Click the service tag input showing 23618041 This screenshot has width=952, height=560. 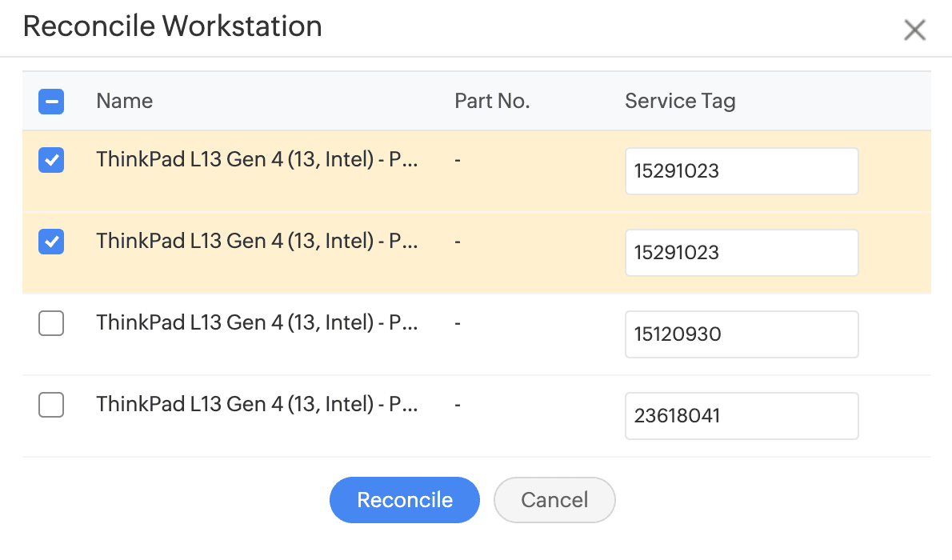click(741, 416)
